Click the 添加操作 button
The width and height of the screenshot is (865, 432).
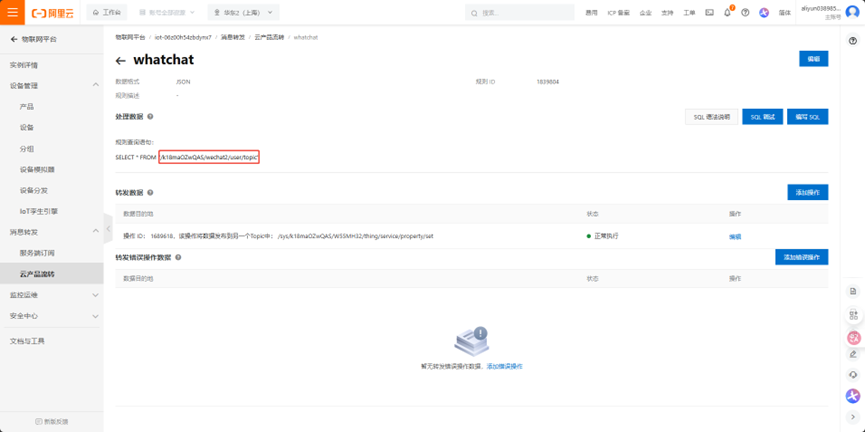pos(808,192)
